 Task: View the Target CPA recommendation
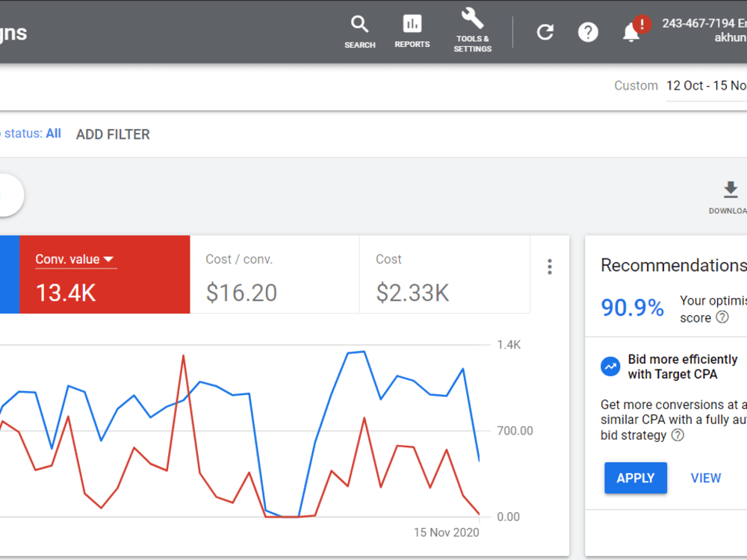706,478
